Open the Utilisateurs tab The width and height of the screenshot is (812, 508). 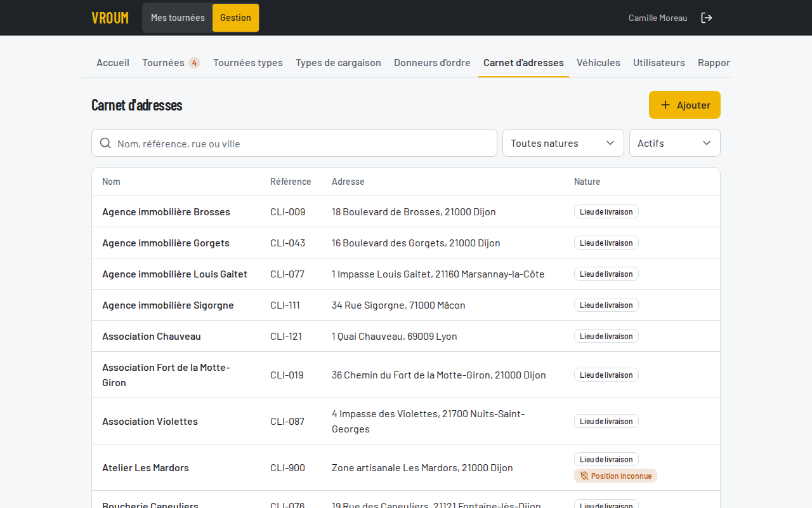pos(659,62)
